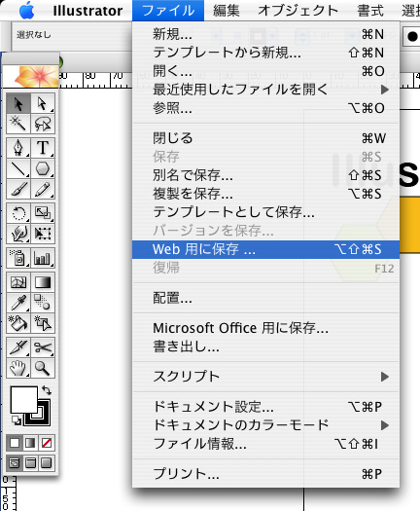Open the Illustrator application menu
The height and width of the screenshot is (511, 420).
pos(87,11)
